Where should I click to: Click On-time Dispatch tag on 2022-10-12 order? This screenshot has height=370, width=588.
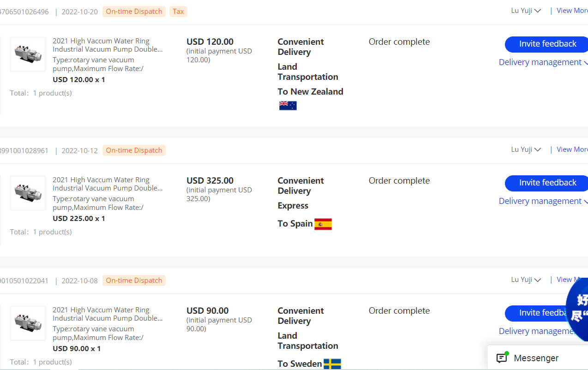[134, 150]
